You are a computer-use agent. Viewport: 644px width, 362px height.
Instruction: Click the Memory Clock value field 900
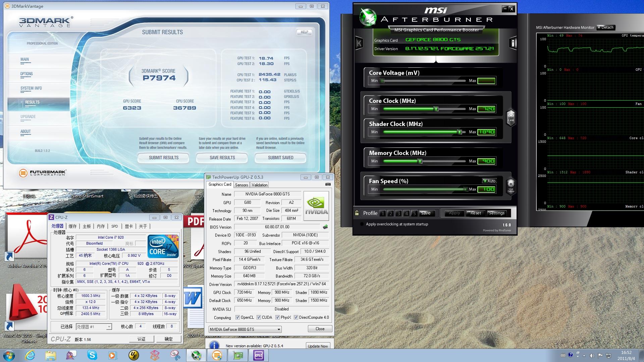point(486,161)
